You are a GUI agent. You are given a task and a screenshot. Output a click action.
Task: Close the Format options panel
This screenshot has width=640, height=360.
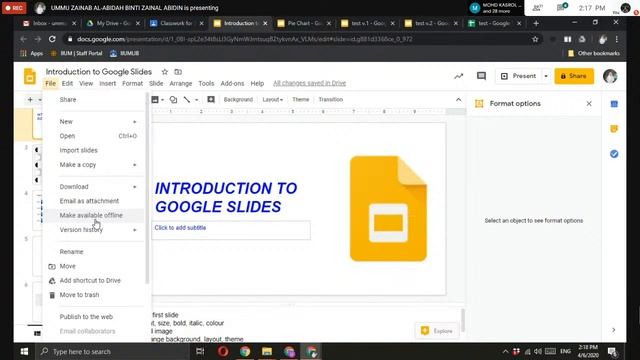[589, 104]
